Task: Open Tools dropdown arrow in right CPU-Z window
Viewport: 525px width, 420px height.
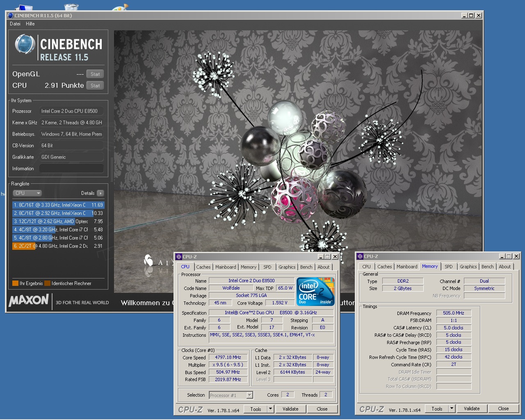Action: 452,409
